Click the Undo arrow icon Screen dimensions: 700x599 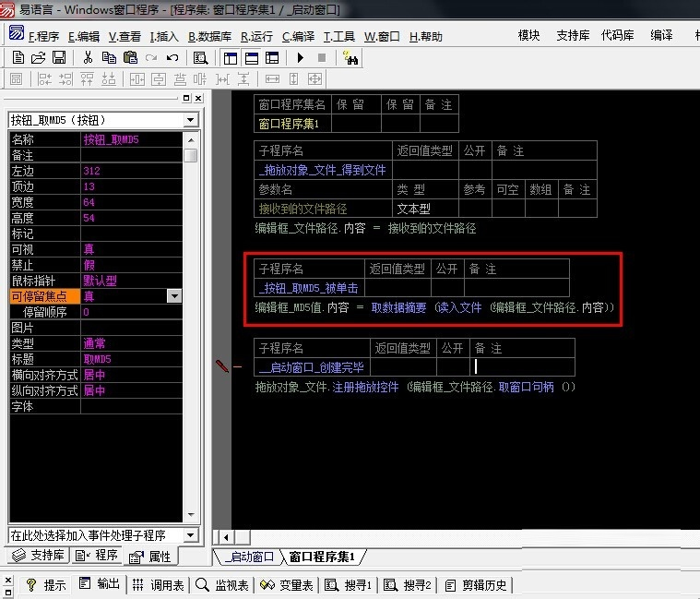coord(172,57)
